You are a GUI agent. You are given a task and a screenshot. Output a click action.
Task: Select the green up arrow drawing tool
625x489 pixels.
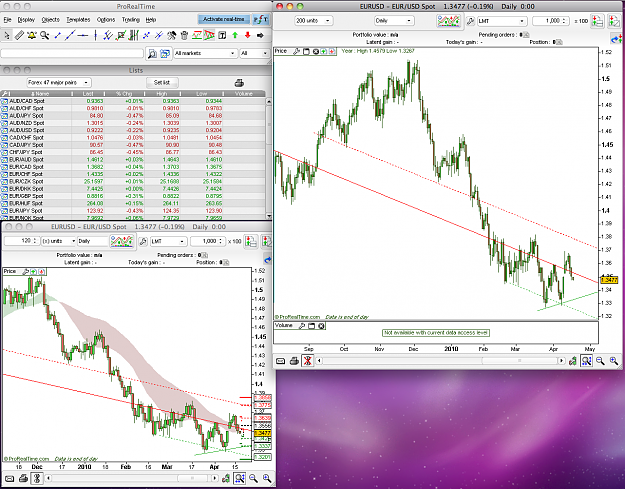235,36
